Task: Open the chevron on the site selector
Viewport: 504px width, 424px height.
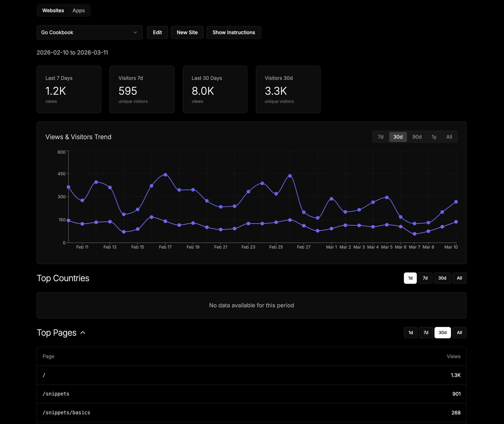Action: (135, 32)
